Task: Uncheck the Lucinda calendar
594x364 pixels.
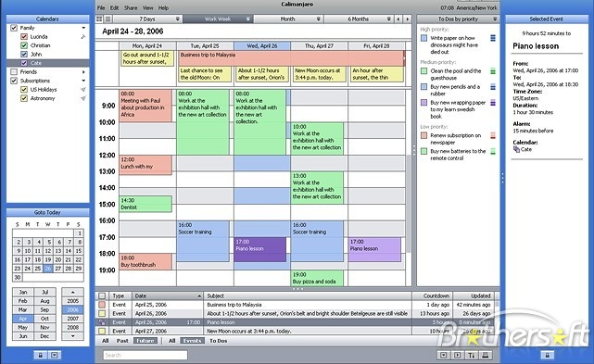Action: [x=24, y=37]
